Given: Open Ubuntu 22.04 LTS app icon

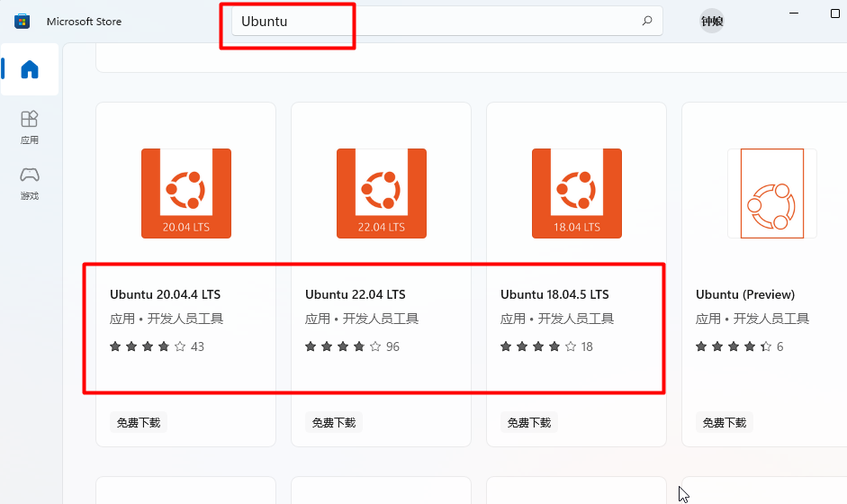Looking at the screenshot, I should click(382, 193).
